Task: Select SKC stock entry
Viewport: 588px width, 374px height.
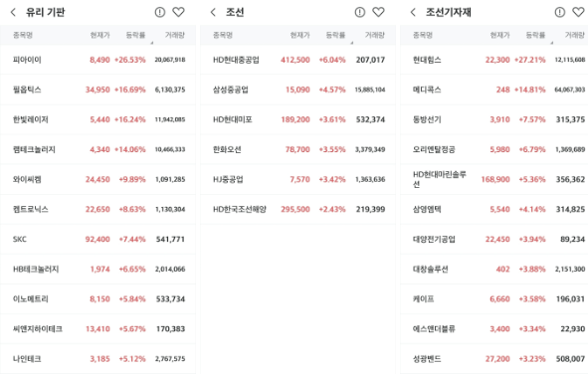Action: [98, 239]
